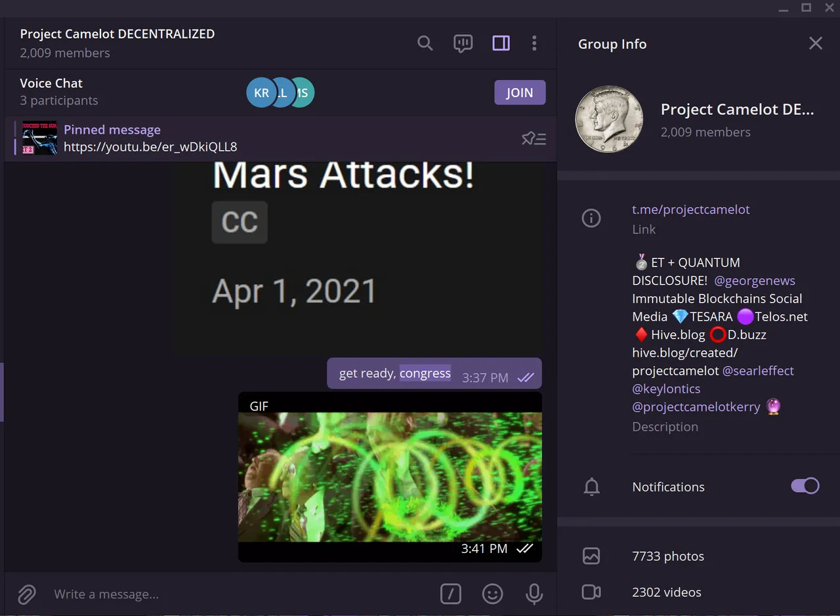Focus the Write a message field
The image size is (840, 616).
[x=240, y=594]
